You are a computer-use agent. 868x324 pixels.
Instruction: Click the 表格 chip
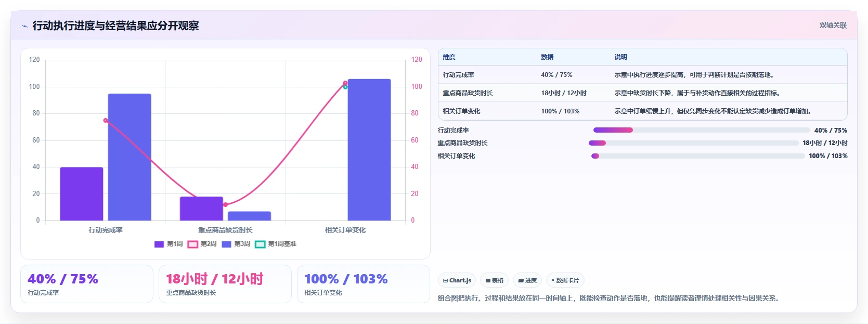pyautogui.click(x=494, y=280)
